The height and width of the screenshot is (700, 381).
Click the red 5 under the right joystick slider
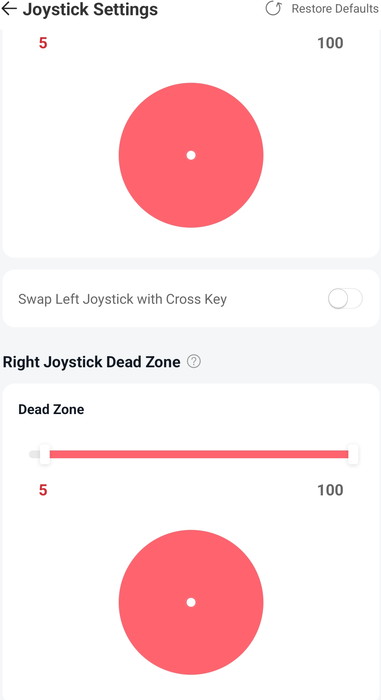pos(43,490)
